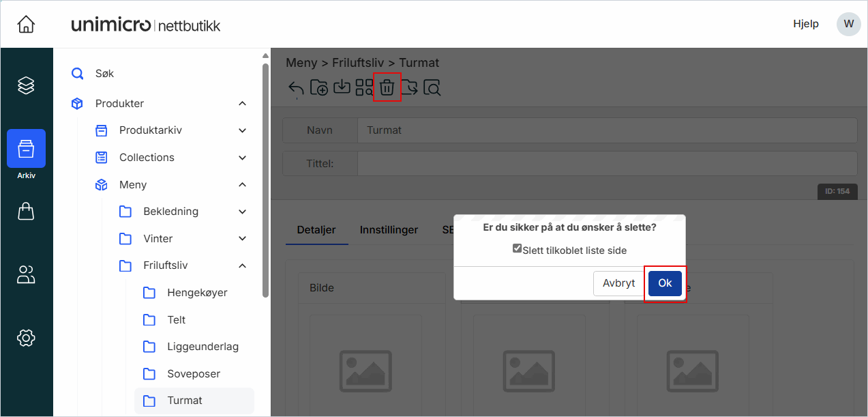
Task: Select the Arkiv sidebar icon
Action: pos(26,149)
